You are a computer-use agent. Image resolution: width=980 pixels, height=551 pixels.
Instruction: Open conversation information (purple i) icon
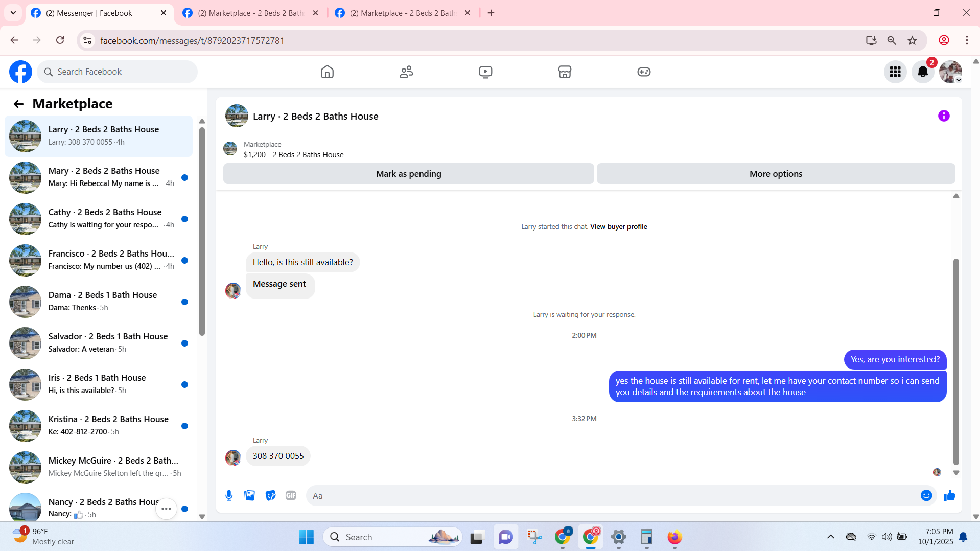(x=944, y=116)
